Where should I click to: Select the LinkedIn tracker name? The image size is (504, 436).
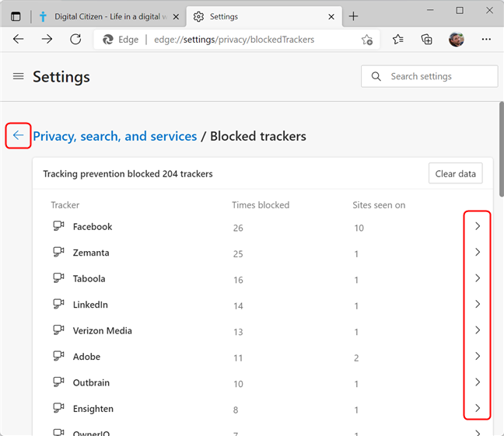(90, 305)
